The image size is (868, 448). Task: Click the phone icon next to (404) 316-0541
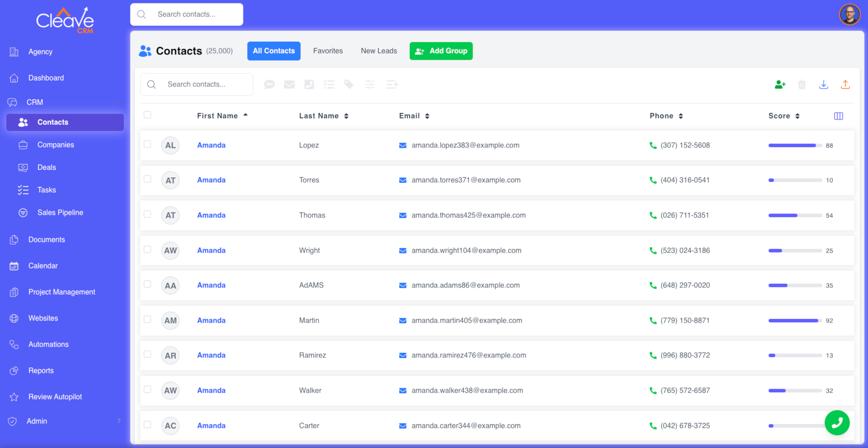point(653,180)
